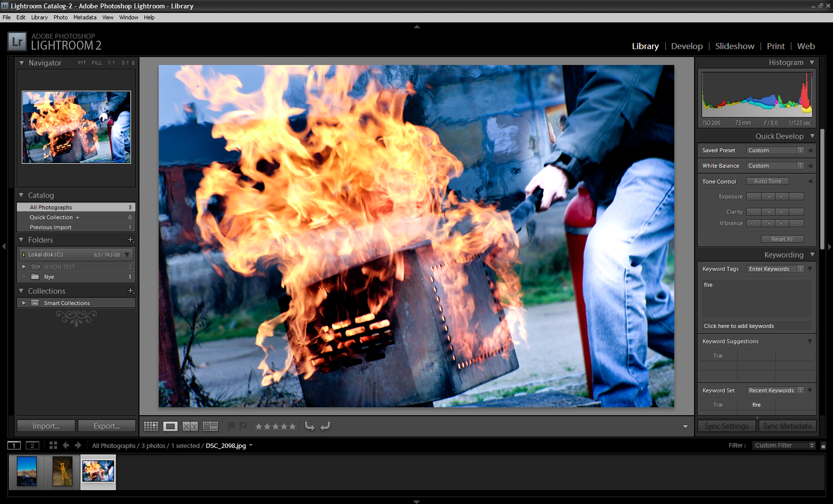Rotate photo counterclockwise
Screen dimensions: 833x504
pos(310,426)
